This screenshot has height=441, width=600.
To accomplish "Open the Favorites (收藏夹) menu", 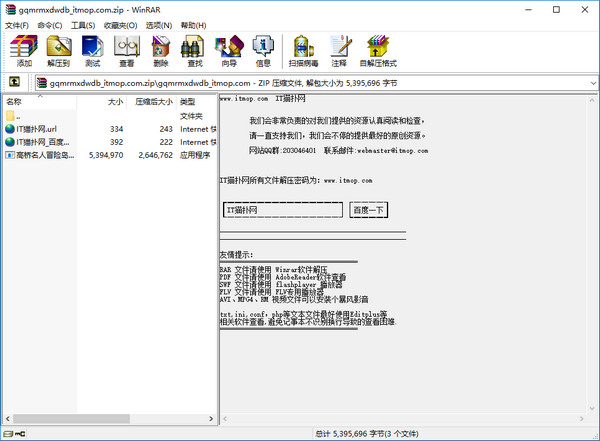I will [x=121, y=25].
